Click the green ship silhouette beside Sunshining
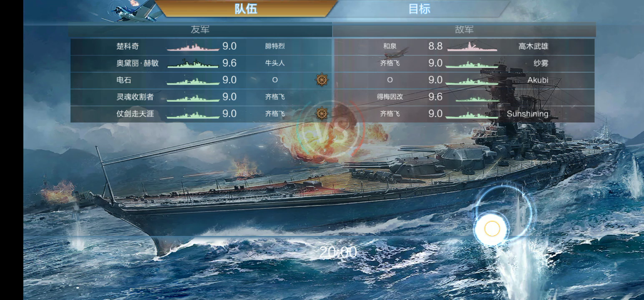Viewport: 644px width, 300px height. click(472, 114)
